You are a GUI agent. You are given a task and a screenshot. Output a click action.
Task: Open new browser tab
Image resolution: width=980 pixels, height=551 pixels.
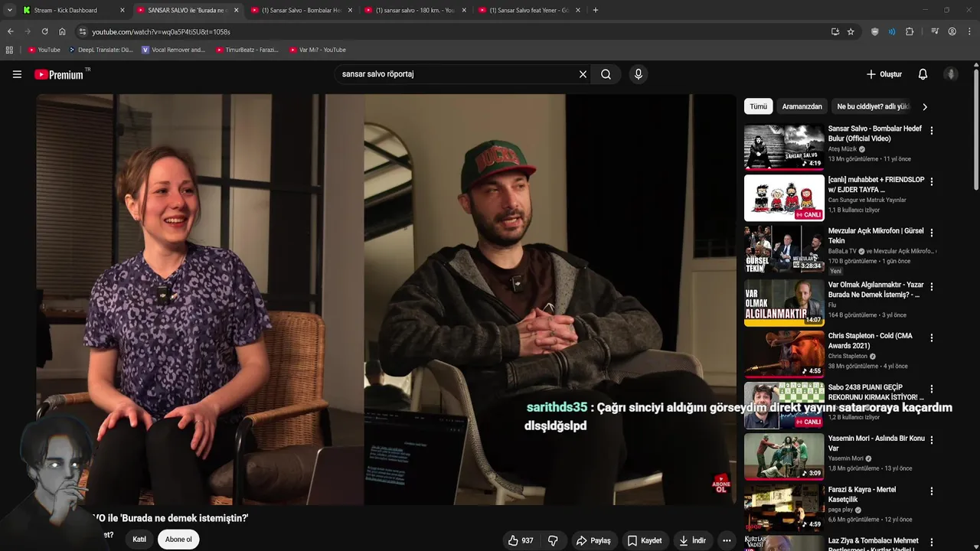(596, 10)
